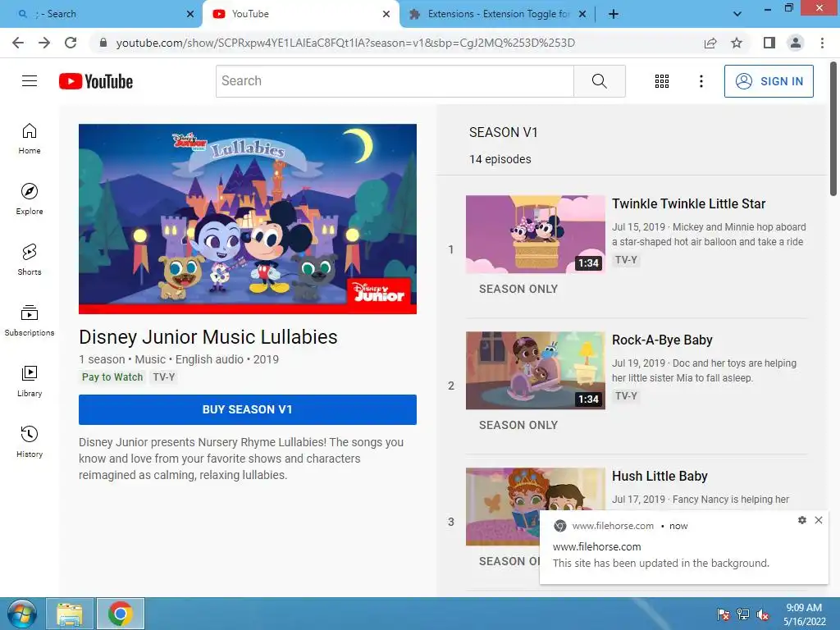Image resolution: width=840 pixels, height=630 pixels.
Task: Bookmark this page with the star icon
Action: (737, 43)
